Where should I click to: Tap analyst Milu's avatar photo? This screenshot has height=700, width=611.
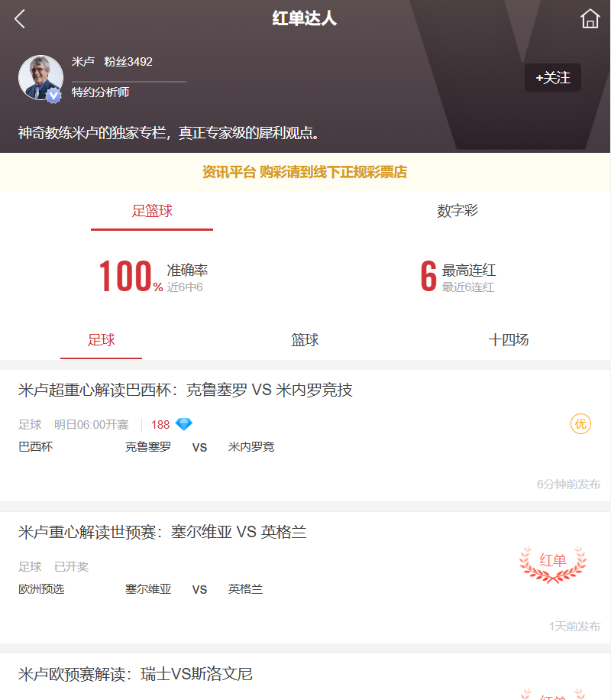click(40, 77)
